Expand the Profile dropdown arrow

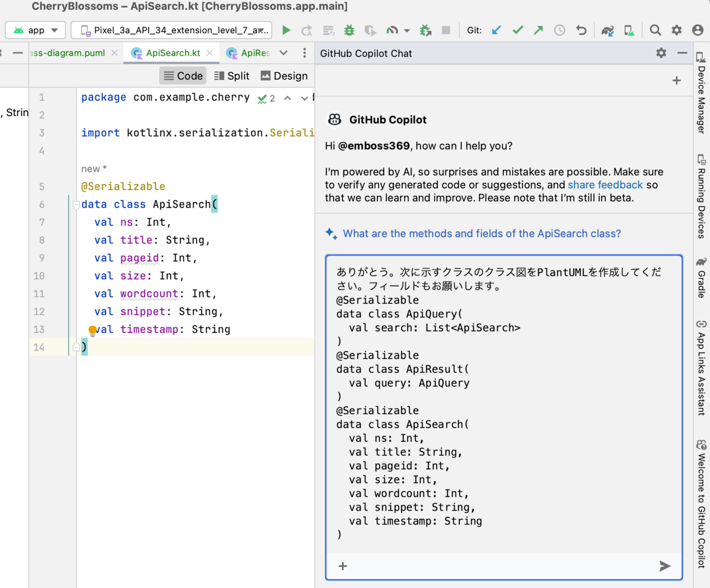point(406,30)
